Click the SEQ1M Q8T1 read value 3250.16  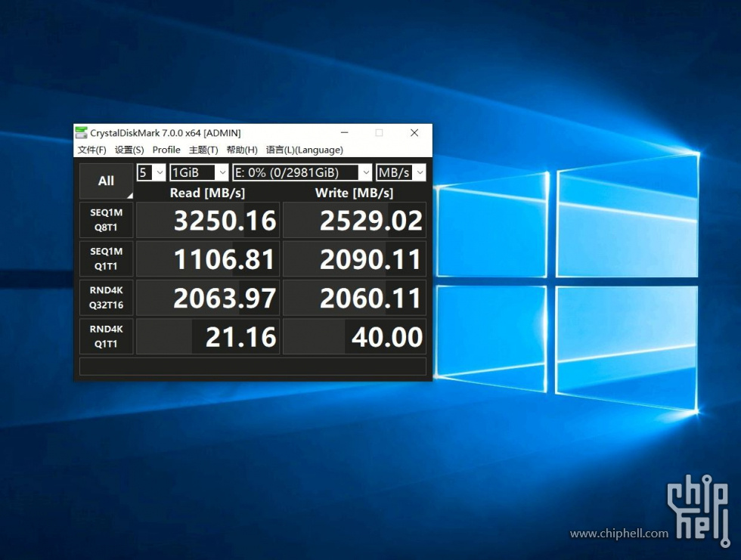pyautogui.click(x=209, y=220)
